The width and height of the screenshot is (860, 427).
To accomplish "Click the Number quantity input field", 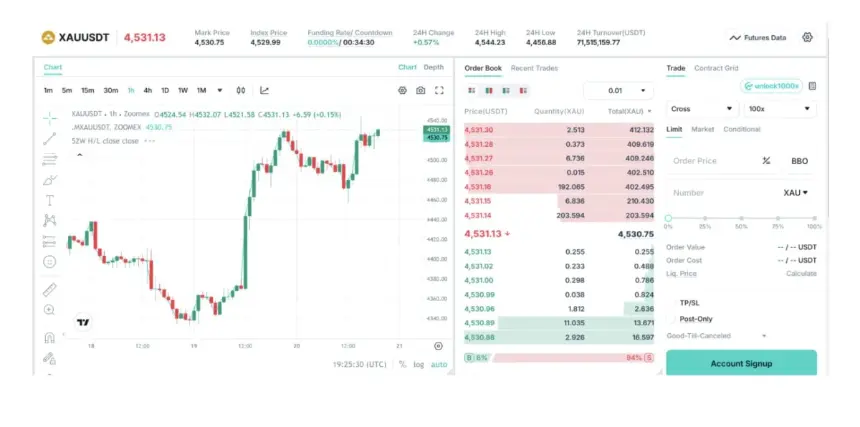I will (723, 193).
